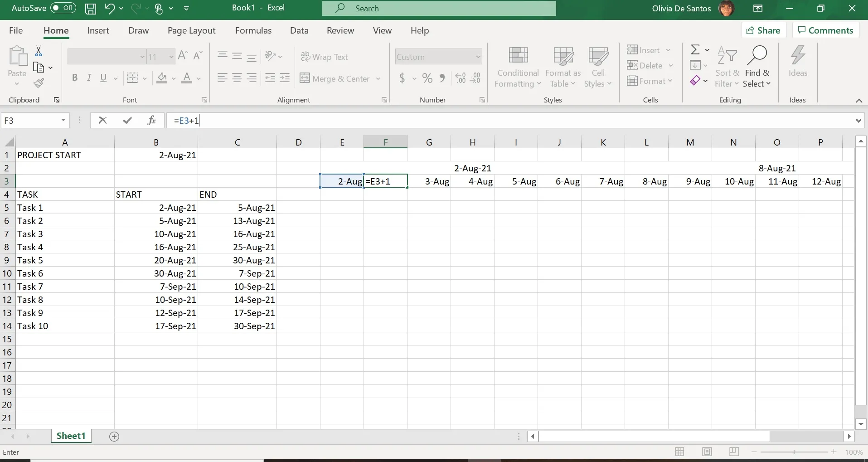This screenshot has width=868, height=462.
Task: Open the Custom number format dropdown
Action: (x=479, y=56)
